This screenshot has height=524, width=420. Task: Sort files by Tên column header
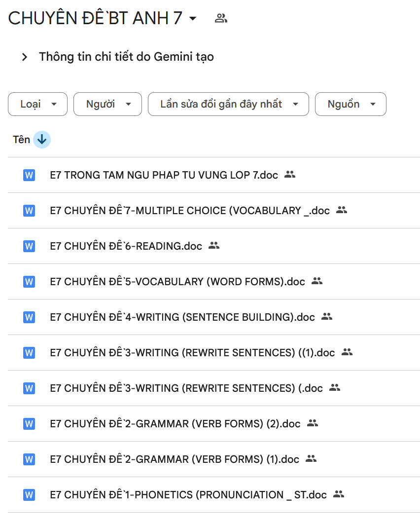pyautogui.click(x=21, y=140)
